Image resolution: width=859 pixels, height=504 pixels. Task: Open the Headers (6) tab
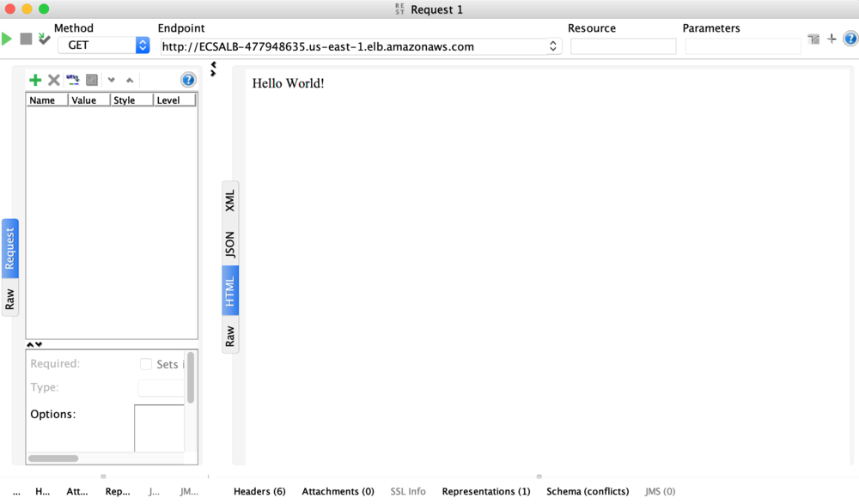(259, 491)
